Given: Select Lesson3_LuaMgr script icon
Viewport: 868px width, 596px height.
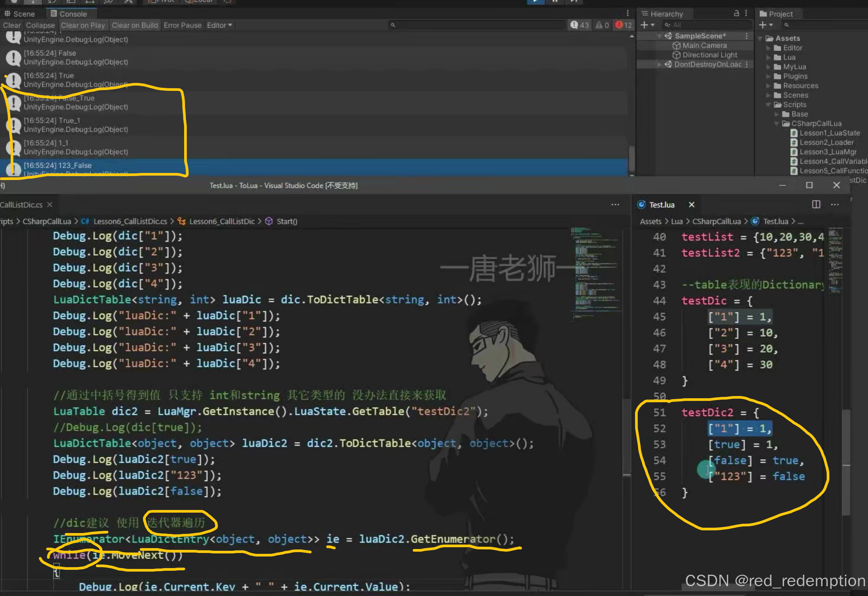Looking at the screenshot, I should [x=794, y=152].
